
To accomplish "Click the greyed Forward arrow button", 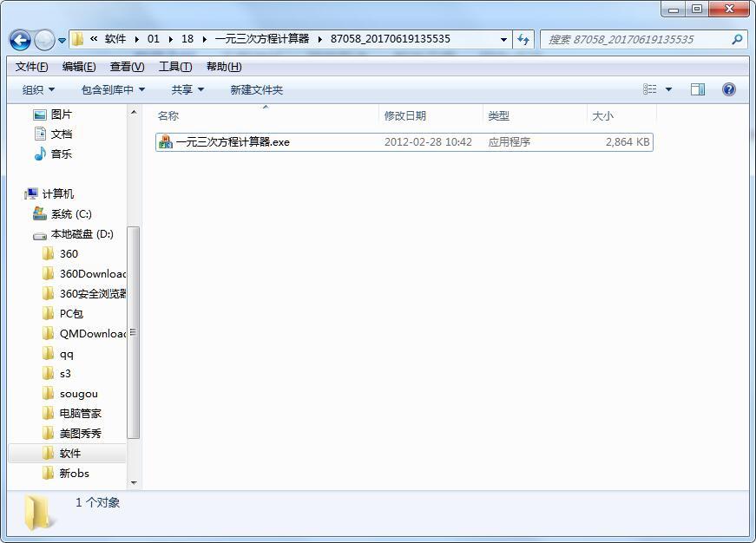I will 44,40.
